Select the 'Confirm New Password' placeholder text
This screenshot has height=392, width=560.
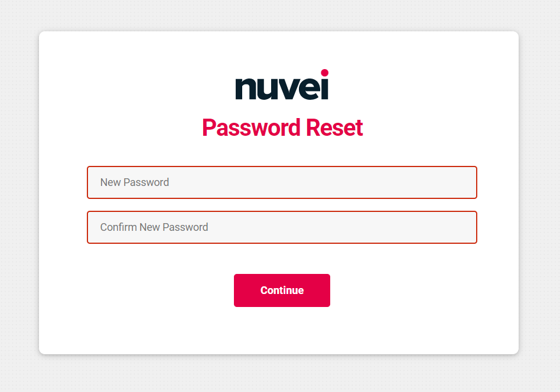pos(154,227)
